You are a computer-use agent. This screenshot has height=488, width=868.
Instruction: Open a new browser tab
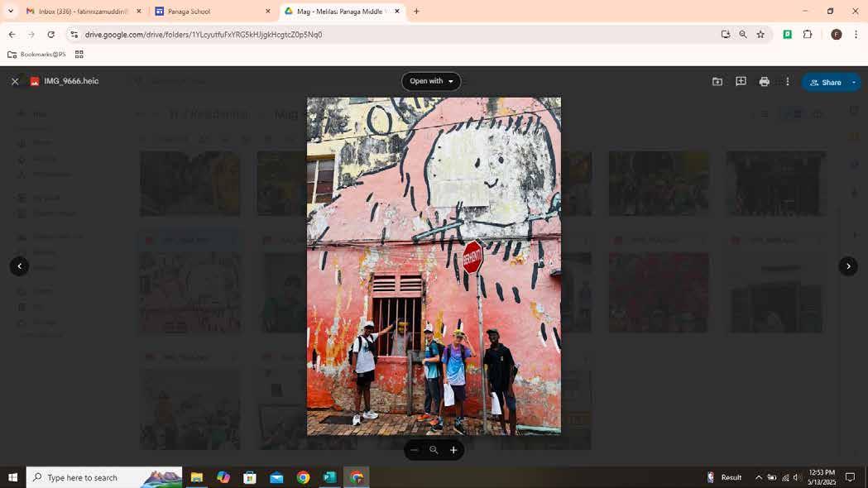[x=416, y=11]
